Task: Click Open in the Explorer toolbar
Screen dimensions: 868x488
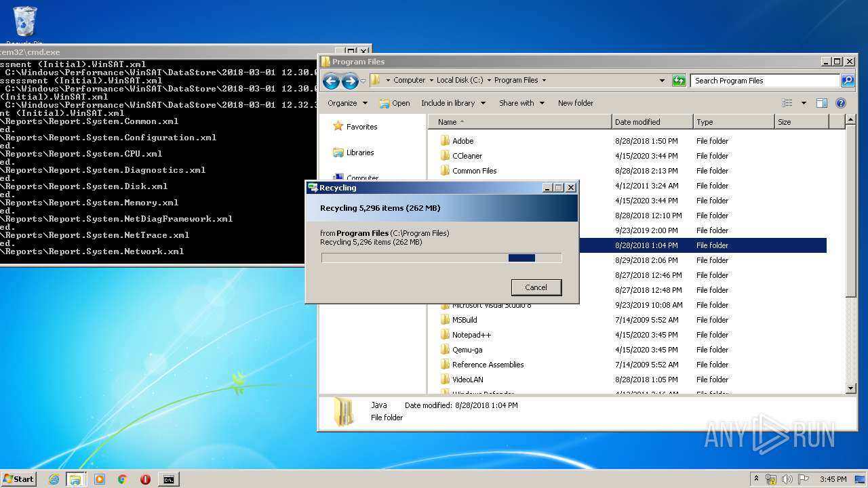Action: pos(395,103)
